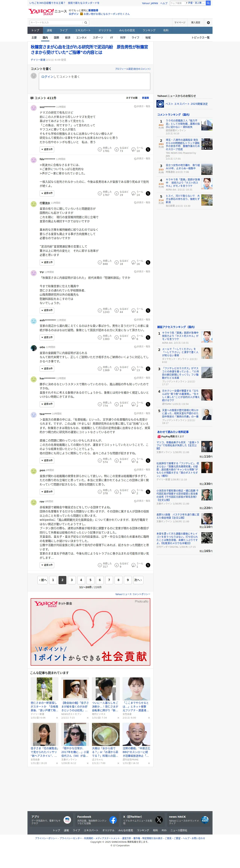Open the article headline about 秋篠宮さま
Screen dimensions: 240x868
click(x=90, y=50)
